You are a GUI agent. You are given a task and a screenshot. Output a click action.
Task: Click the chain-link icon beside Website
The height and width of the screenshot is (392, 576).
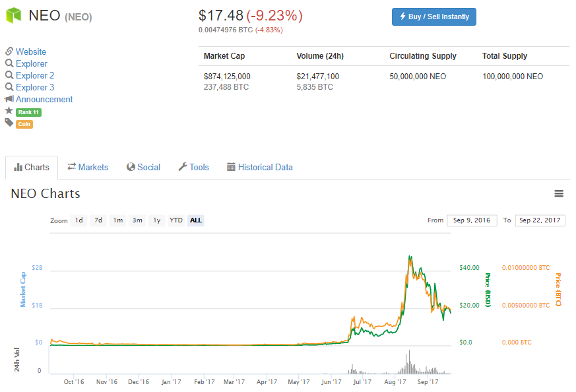click(x=9, y=51)
